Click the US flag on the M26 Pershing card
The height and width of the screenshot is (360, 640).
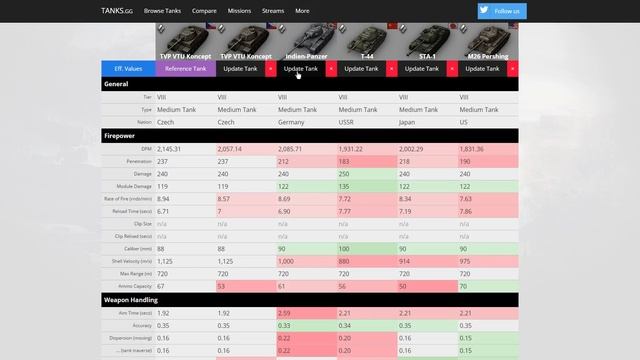tap(513, 26)
